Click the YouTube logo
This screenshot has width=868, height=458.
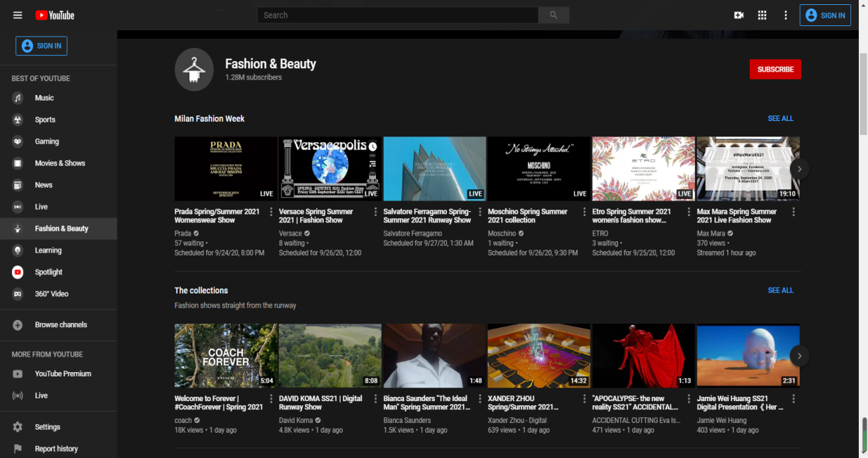(54, 15)
